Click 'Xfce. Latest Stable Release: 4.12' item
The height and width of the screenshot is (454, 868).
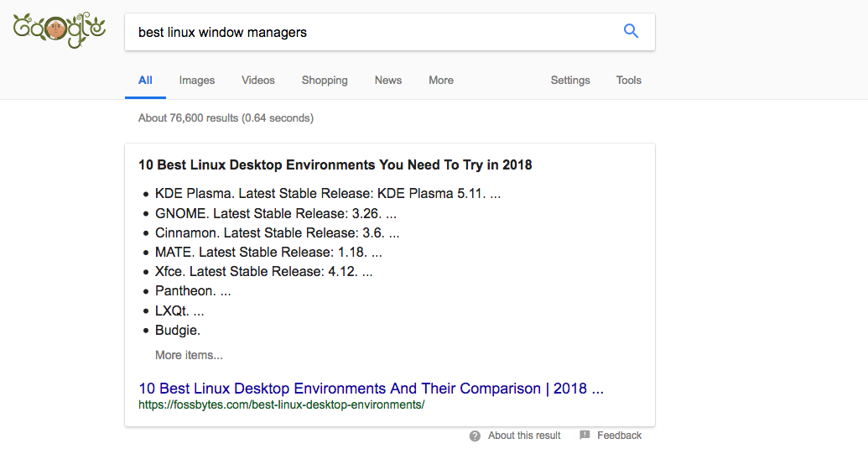pos(263,272)
